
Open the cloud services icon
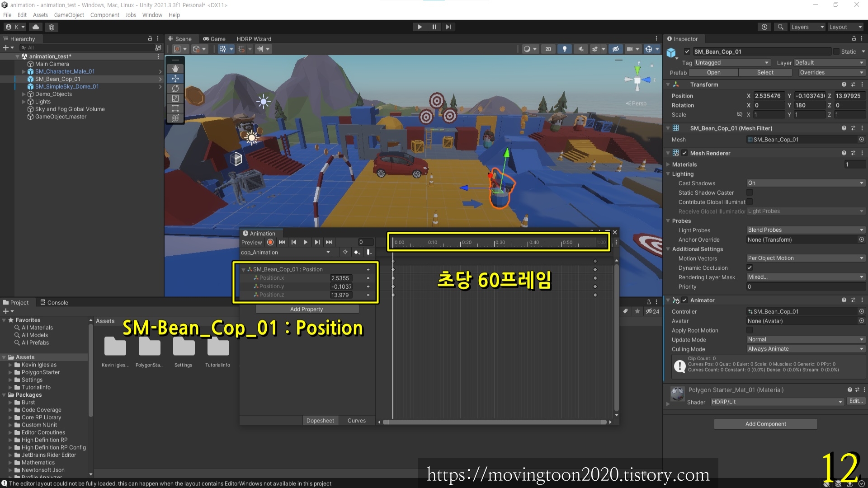pos(36,27)
